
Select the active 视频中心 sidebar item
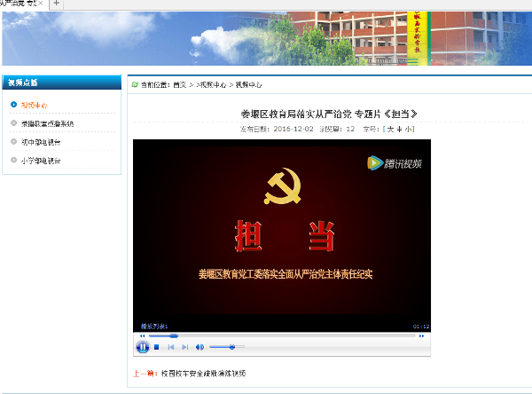point(35,105)
